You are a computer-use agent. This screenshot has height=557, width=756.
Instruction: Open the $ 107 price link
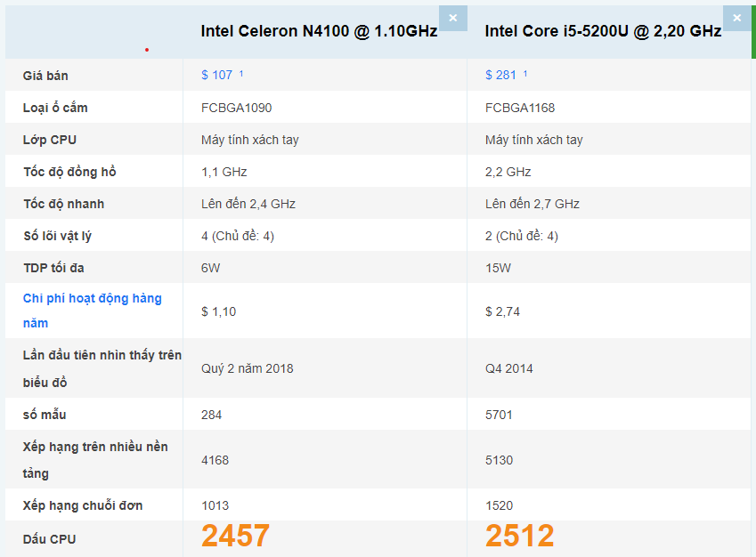tap(216, 75)
